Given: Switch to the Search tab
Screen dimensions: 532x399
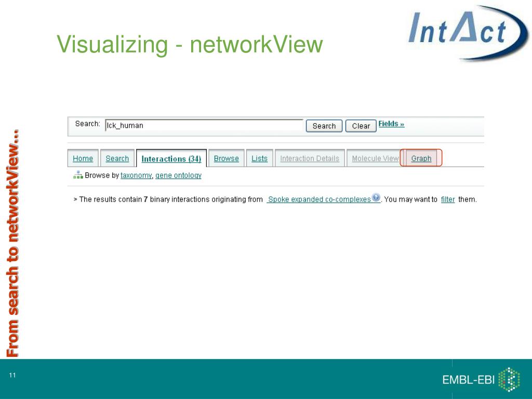Looking at the screenshot, I should (x=117, y=158).
